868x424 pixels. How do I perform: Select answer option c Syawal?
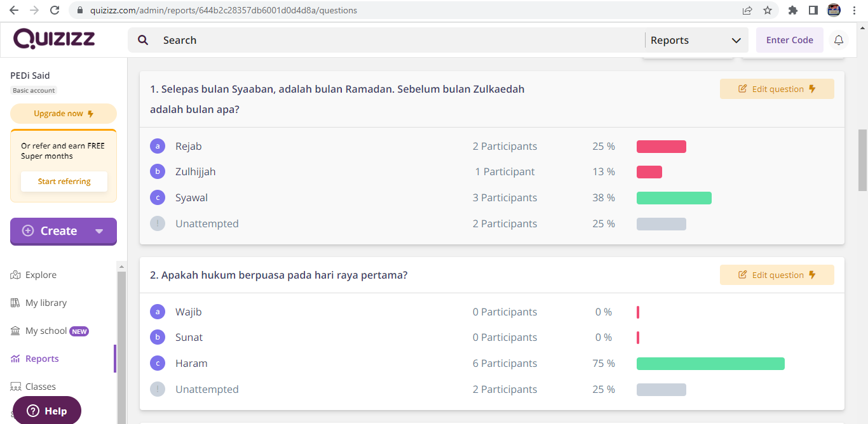pos(191,198)
